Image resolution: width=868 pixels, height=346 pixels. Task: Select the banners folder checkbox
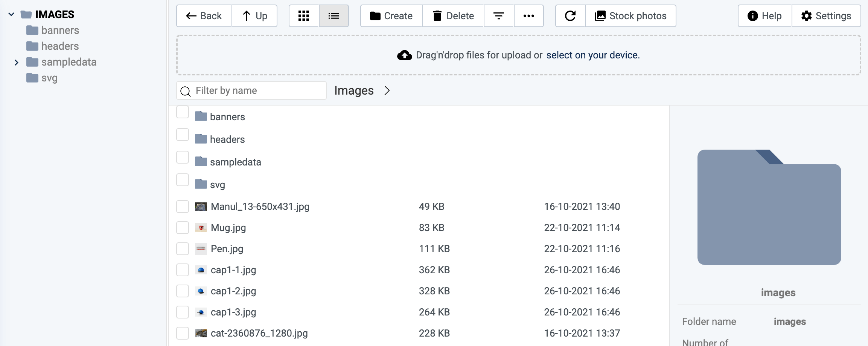(183, 112)
